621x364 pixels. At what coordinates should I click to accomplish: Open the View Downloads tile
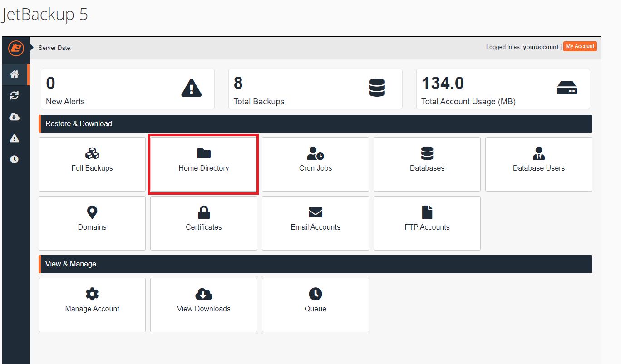(x=204, y=305)
